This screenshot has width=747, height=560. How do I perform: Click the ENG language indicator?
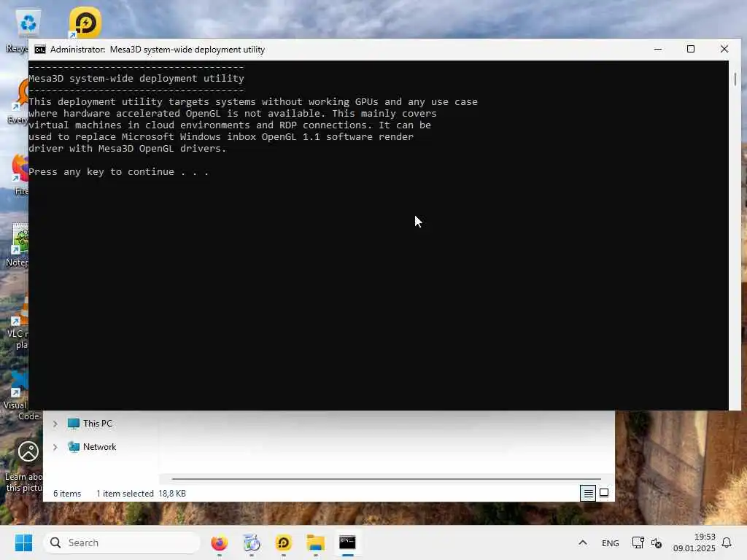pyautogui.click(x=611, y=543)
